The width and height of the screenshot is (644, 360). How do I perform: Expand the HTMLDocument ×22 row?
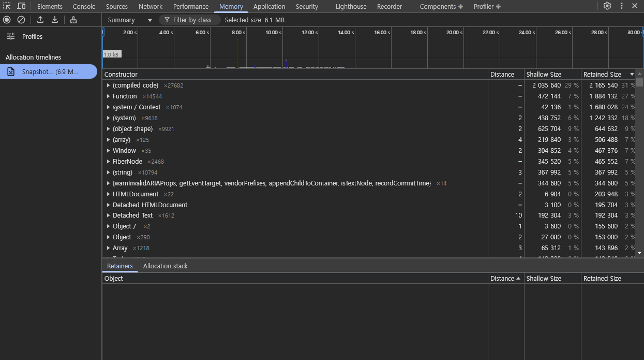point(108,194)
